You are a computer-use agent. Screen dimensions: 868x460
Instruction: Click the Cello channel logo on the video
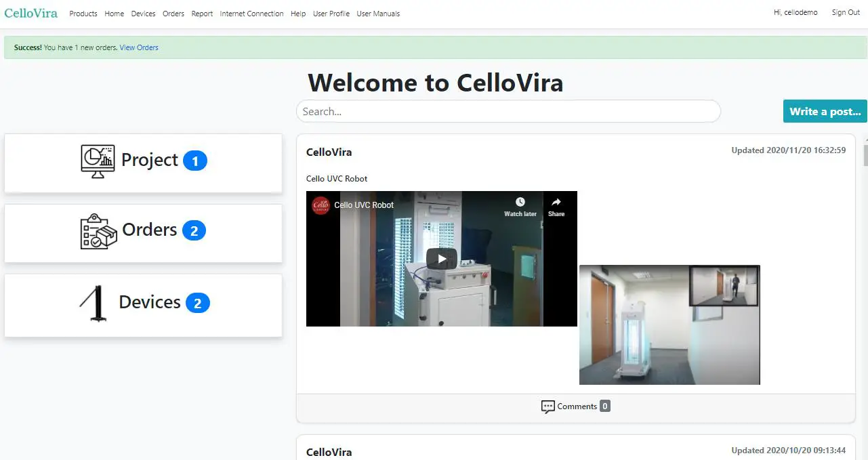tap(320, 205)
